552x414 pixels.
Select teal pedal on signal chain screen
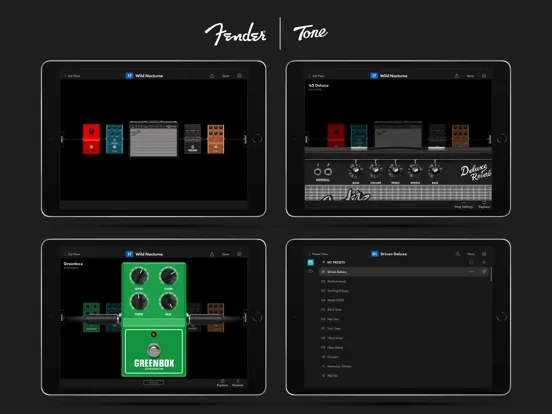click(114, 139)
